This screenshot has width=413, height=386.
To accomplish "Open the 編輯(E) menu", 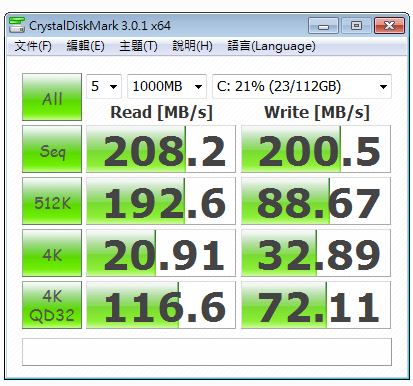I will coord(86,46).
